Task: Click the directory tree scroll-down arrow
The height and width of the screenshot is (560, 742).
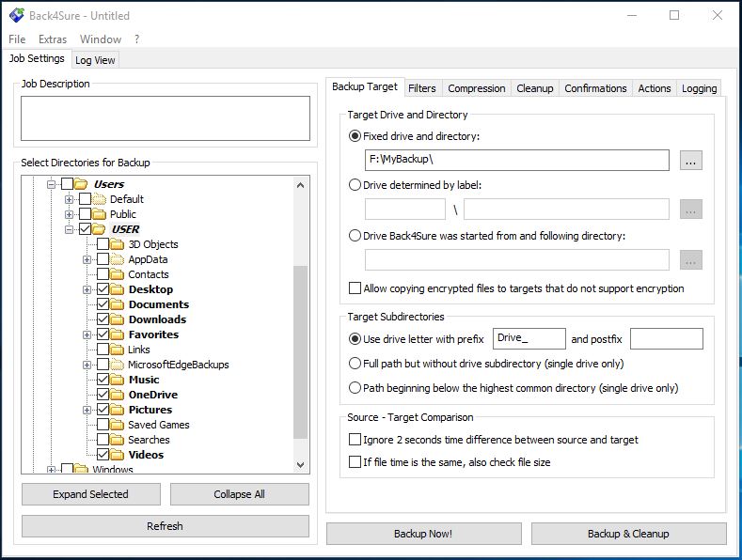Action: (x=301, y=465)
